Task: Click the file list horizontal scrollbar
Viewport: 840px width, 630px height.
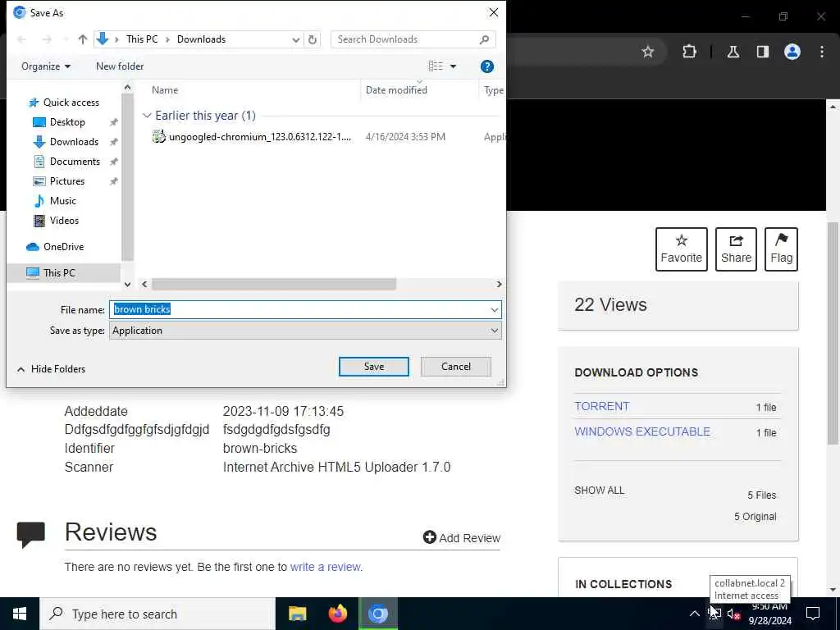Action: [x=274, y=284]
